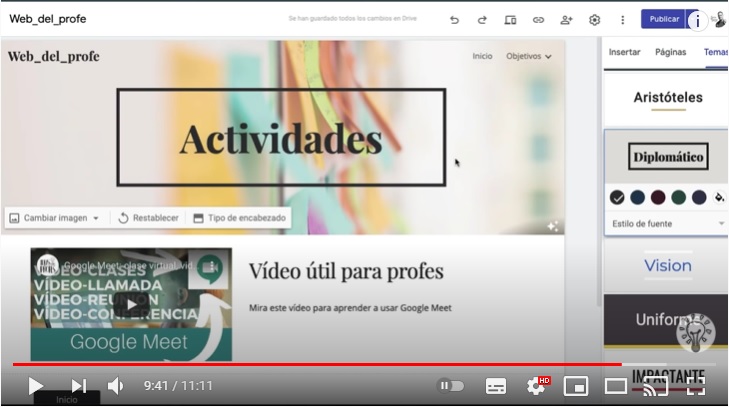Choose the black checked color swatch

coord(617,198)
